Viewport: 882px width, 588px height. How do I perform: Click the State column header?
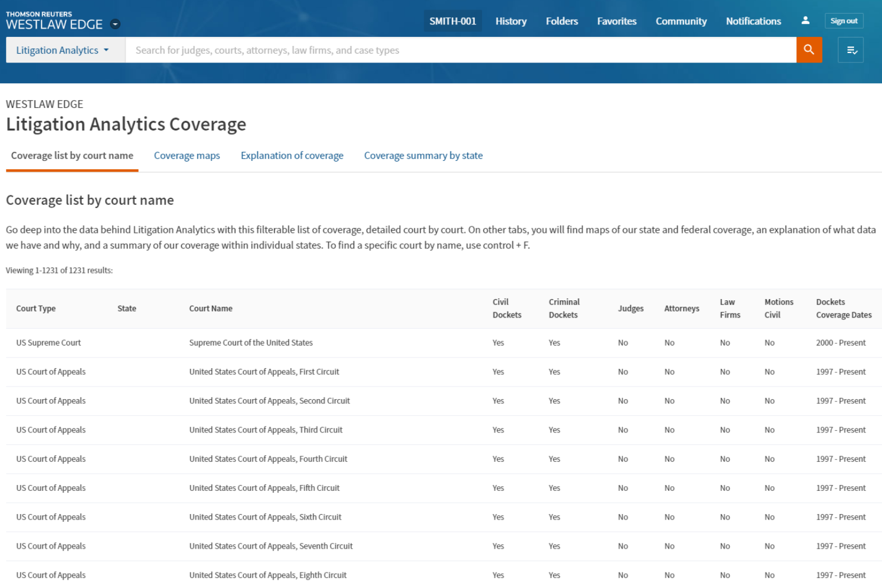(127, 309)
